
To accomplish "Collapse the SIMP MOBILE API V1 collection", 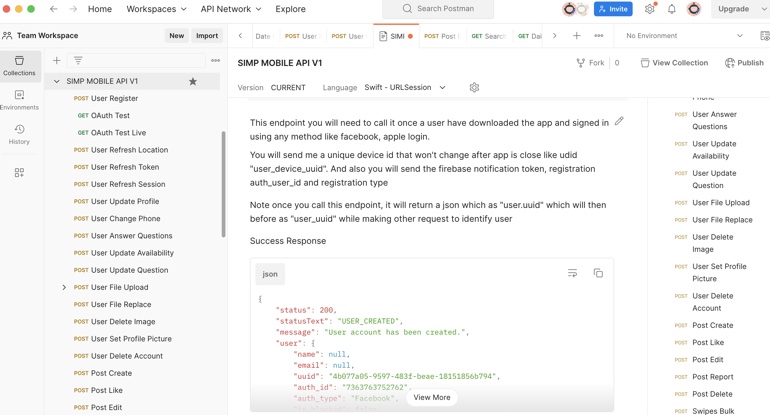I will [x=56, y=81].
